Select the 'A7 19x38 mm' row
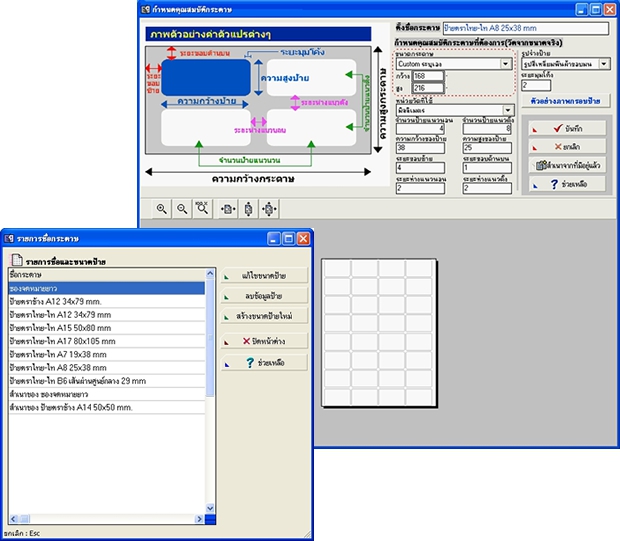 click(107, 354)
